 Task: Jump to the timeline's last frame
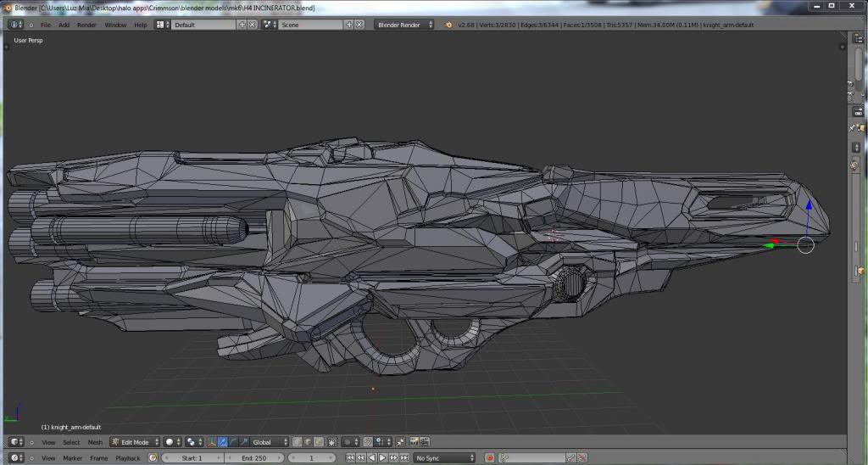(405, 458)
